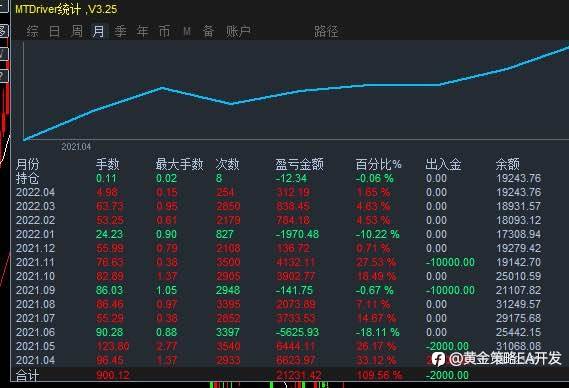Open the 年 yearly tab
569x388 pixels.
point(143,32)
